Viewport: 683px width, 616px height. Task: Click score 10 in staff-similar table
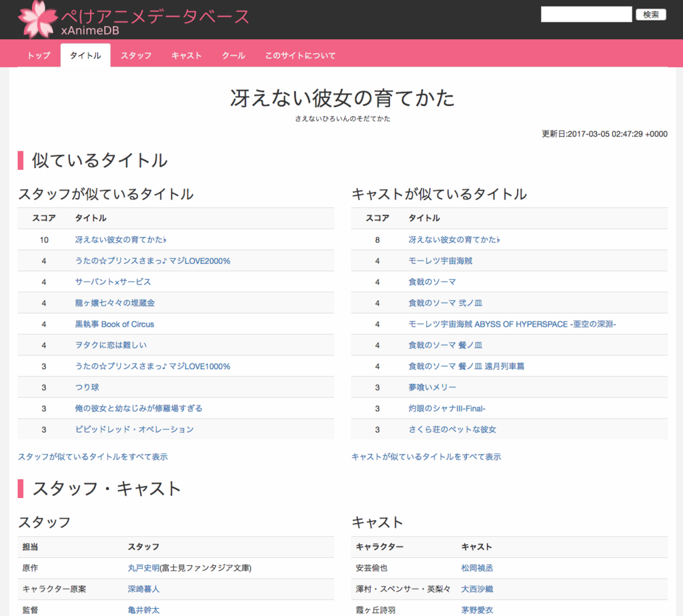[44, 240]
